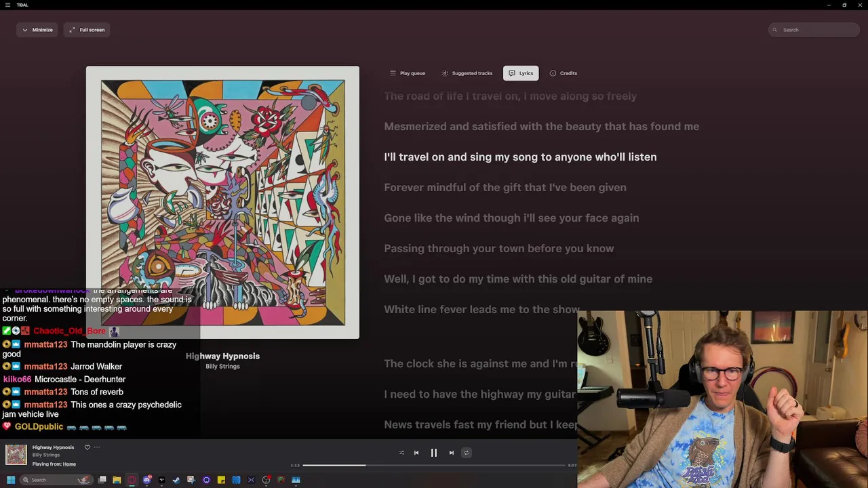Enter Full screen player mode

[x=87, y=30]
